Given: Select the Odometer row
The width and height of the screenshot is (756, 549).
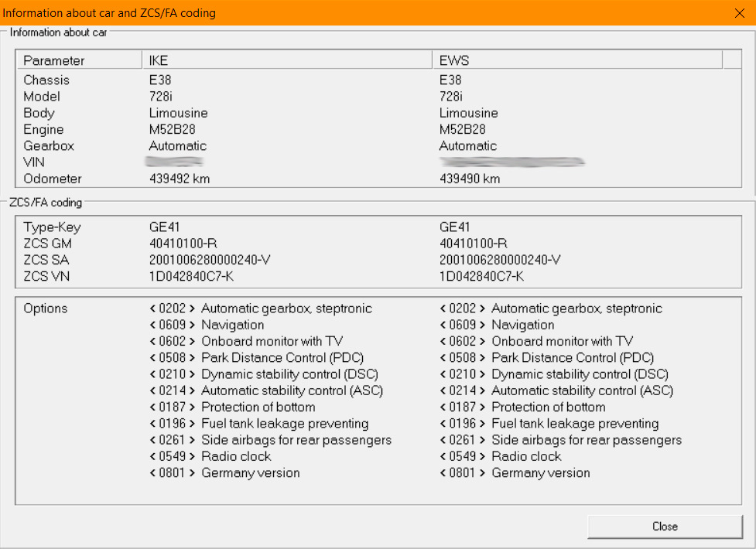Looking at the screenshot, I should tap(52, 179).
